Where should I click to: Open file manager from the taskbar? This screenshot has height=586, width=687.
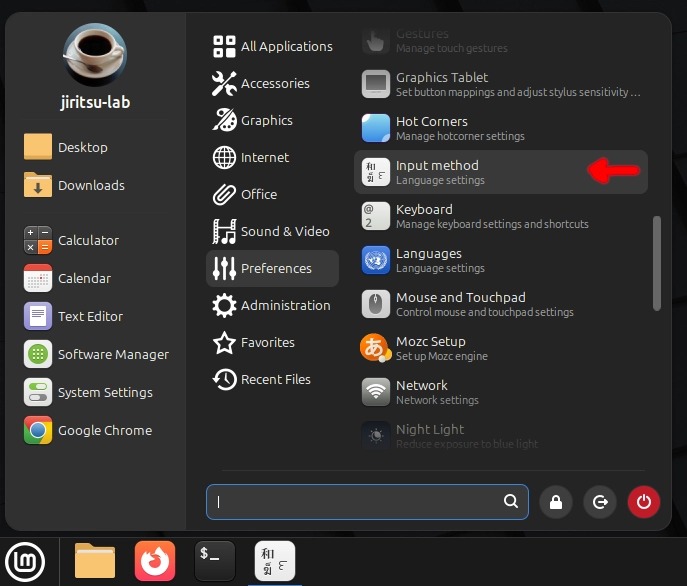[x=95, y=561]
